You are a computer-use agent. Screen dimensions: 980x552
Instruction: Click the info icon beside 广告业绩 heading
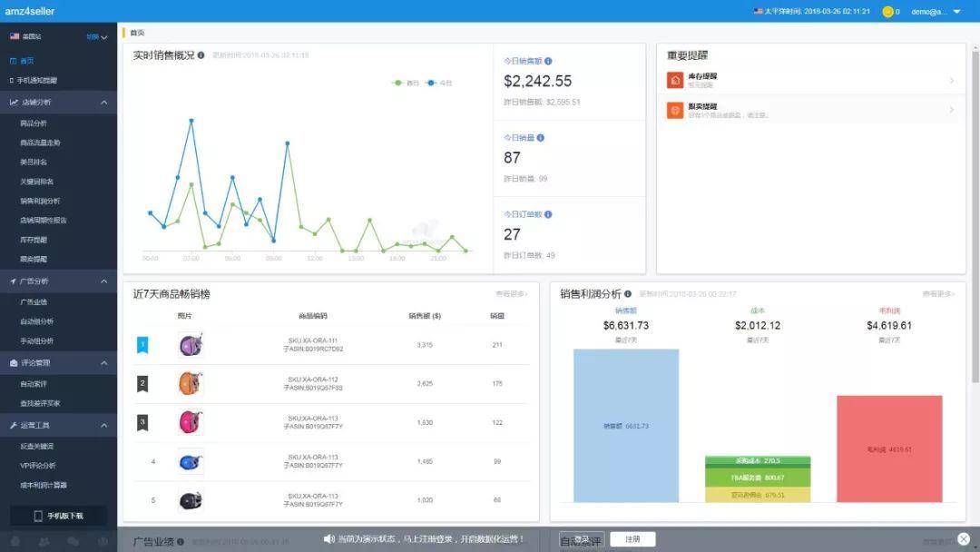(180, 542)
